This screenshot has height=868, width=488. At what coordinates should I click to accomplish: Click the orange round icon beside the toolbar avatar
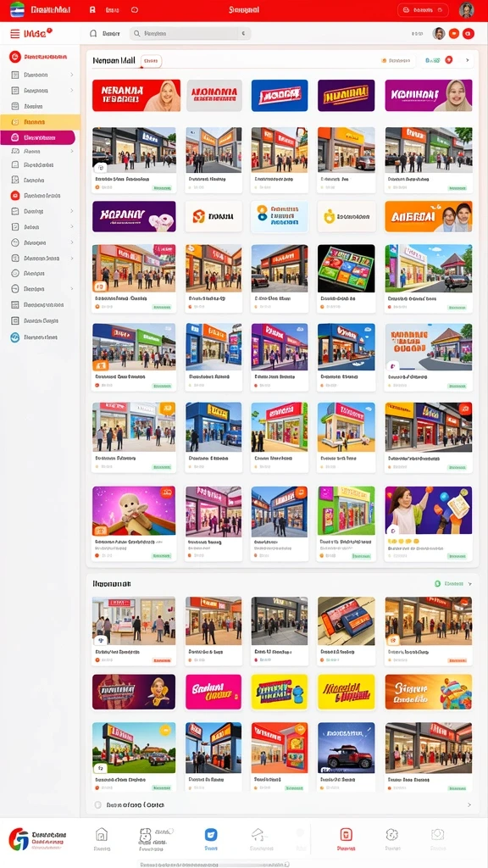(454, 34)
